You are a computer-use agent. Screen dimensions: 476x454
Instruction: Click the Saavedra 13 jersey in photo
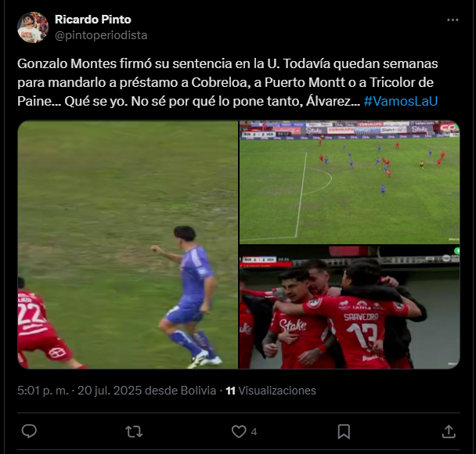(x=361, y=331)
